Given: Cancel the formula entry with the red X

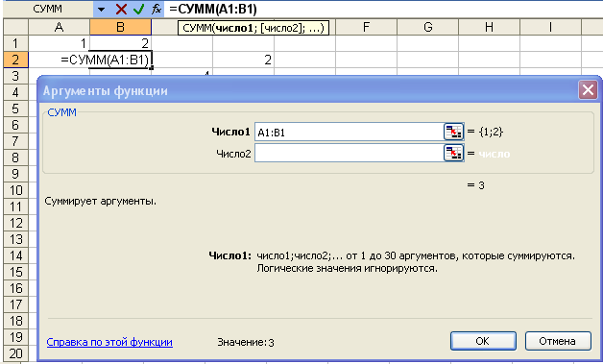Looking at the screenshot, I should pyautogui.click(x=121, y=9).
